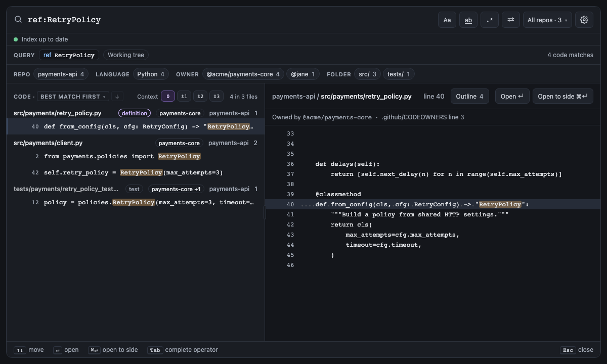This screenshot has height=364, width=607.
Task: Open the All repos · 3 dropdown
Action: [547, 20]
